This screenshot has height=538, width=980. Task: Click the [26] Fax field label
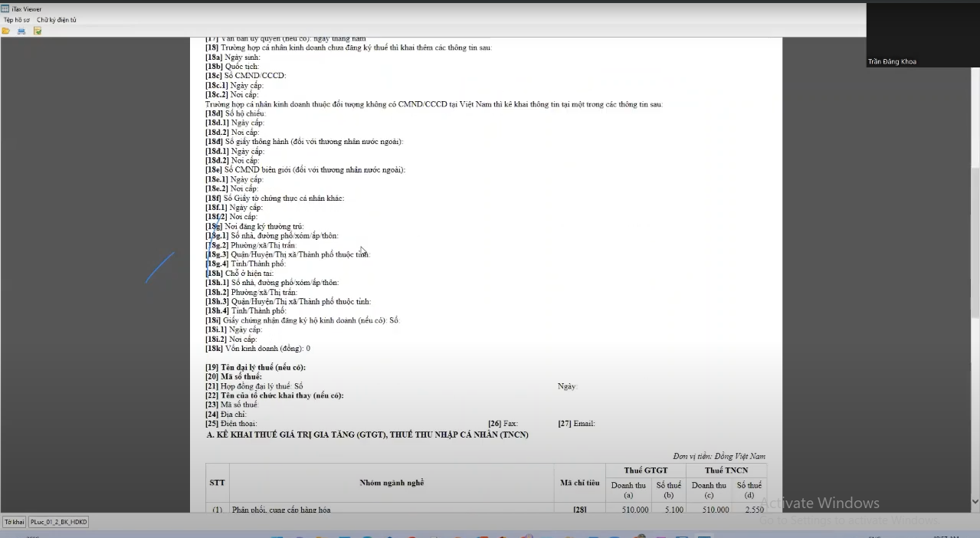click(503, 424)
